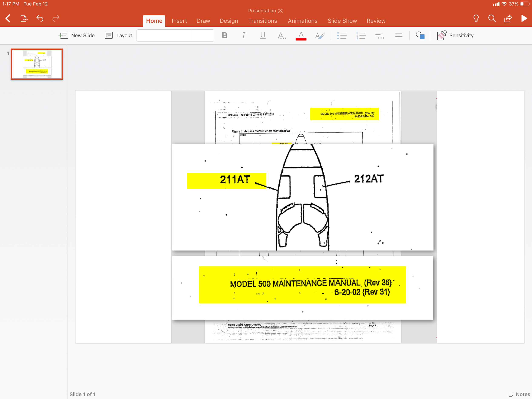Open the Shapes menu

pos(420,35)
